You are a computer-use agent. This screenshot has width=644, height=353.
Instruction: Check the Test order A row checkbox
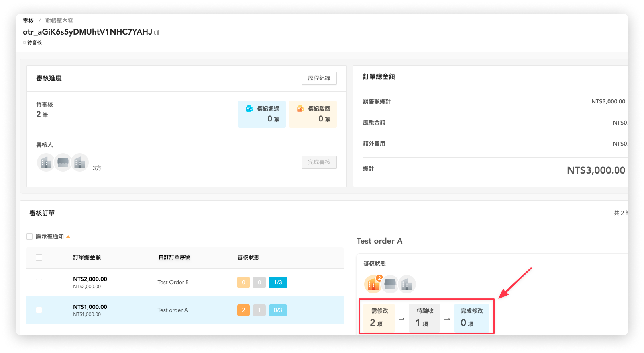(39, 310)
